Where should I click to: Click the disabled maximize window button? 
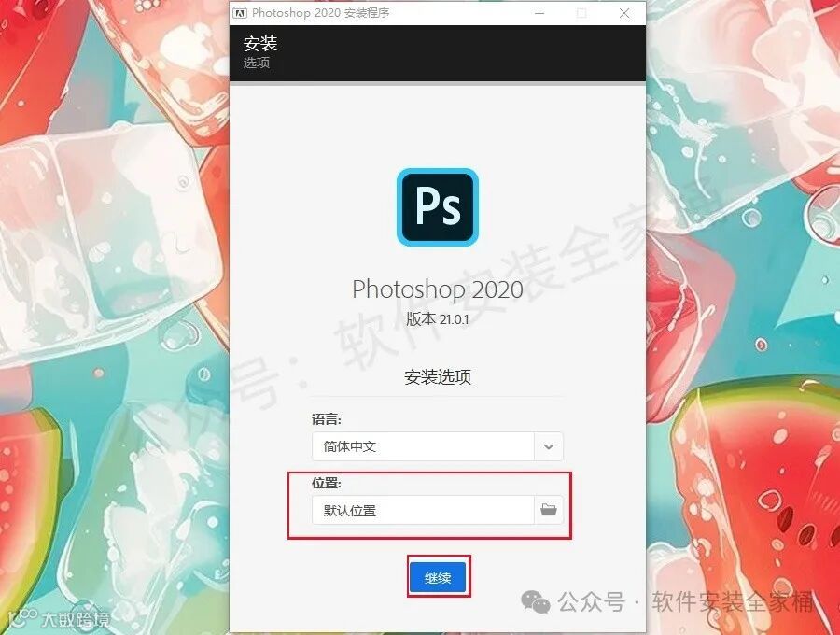pyautogui.click(x=581, y=13)
